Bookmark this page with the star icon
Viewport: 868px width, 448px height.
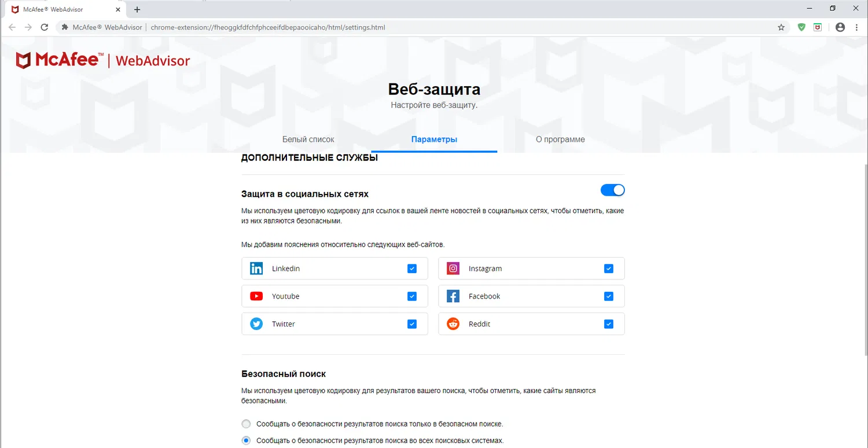(x=781, y=27)
